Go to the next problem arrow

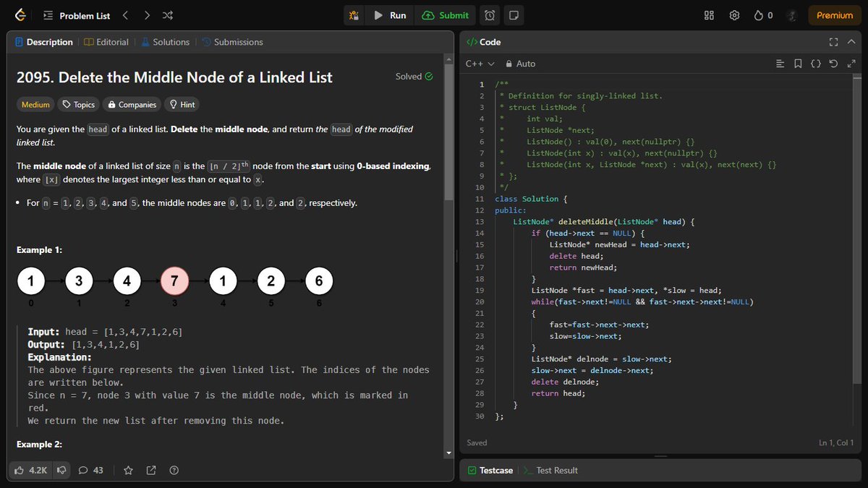147,15
